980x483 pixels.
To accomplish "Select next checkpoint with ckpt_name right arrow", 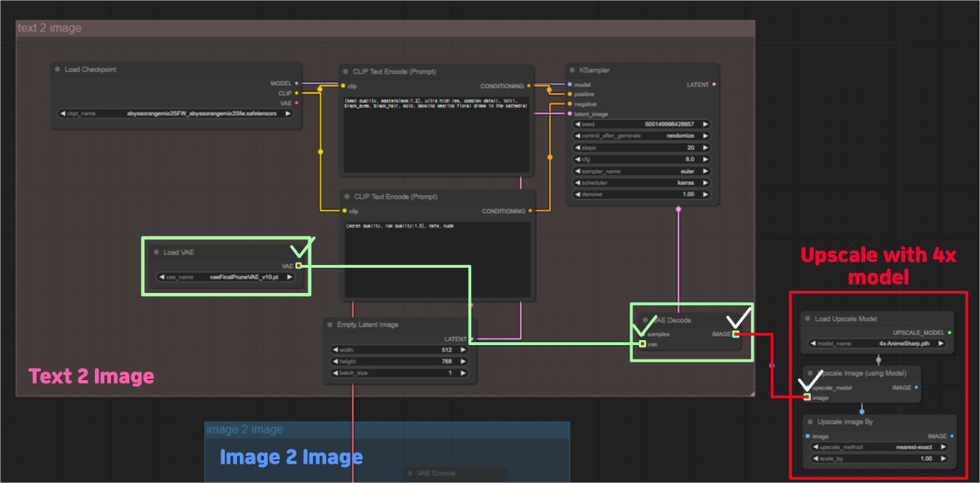I will coord(288,114).
